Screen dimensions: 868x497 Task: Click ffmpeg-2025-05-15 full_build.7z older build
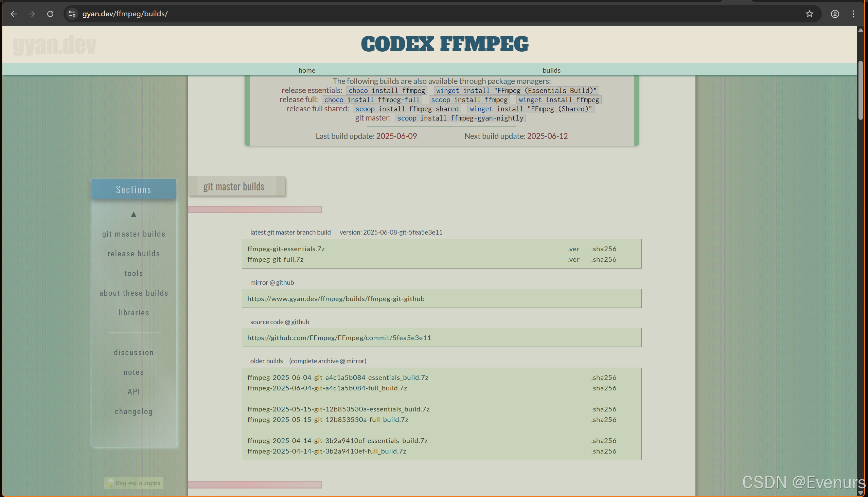pyautogui.click(x=327, y=420)
